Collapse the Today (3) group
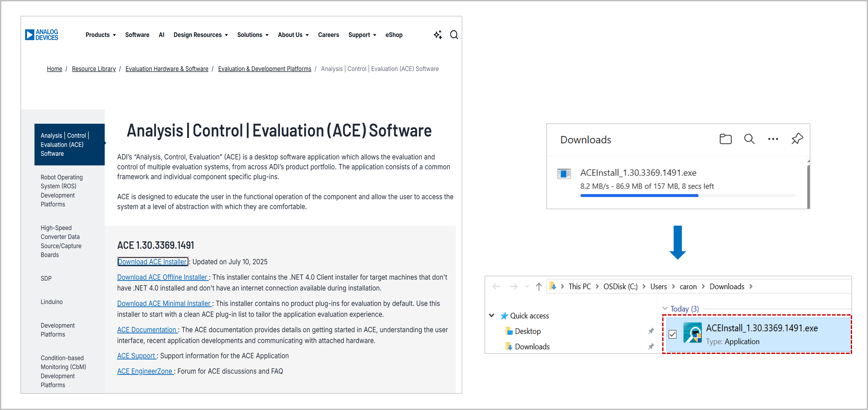This screenshot has width=868, height=410. coord(665,308)
